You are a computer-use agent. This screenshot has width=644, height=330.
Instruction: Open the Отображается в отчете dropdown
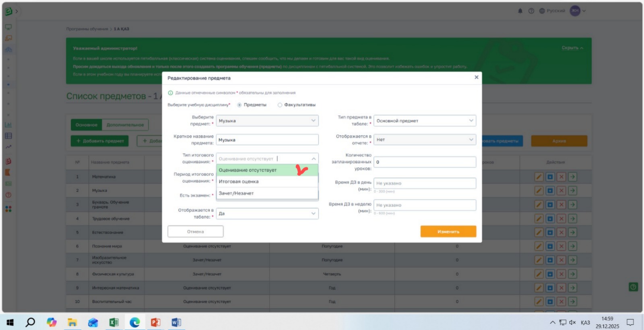point(425,140)
